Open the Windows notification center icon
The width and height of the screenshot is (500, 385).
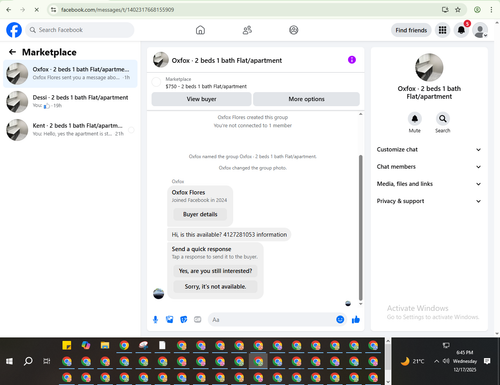(x=487, y=361)
